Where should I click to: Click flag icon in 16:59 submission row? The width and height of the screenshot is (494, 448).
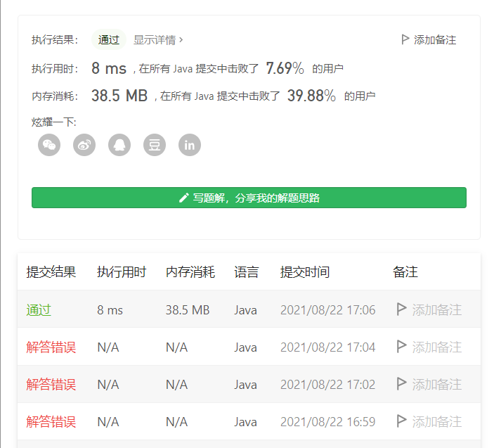pos(401,421)
